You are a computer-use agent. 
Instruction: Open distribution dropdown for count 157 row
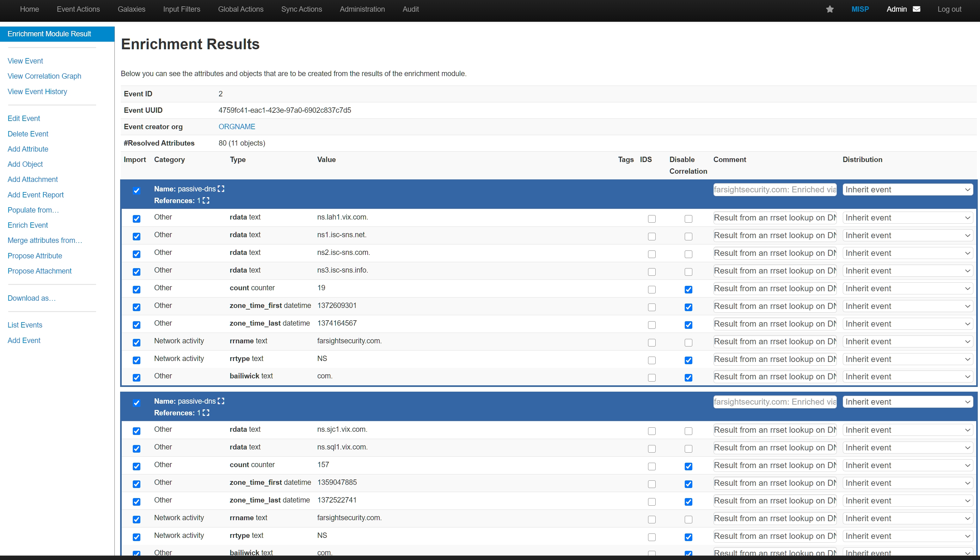pyautogui.click(x=907, y=465)
